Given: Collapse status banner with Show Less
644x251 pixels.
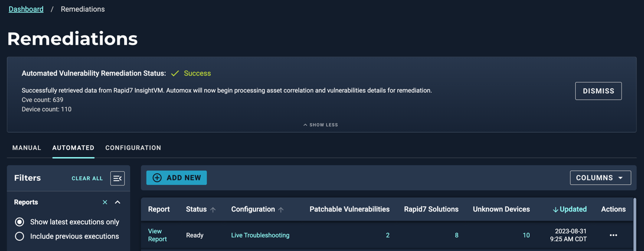Looking at the screenshot, I should pyautogui.click(x=320, y=125).
